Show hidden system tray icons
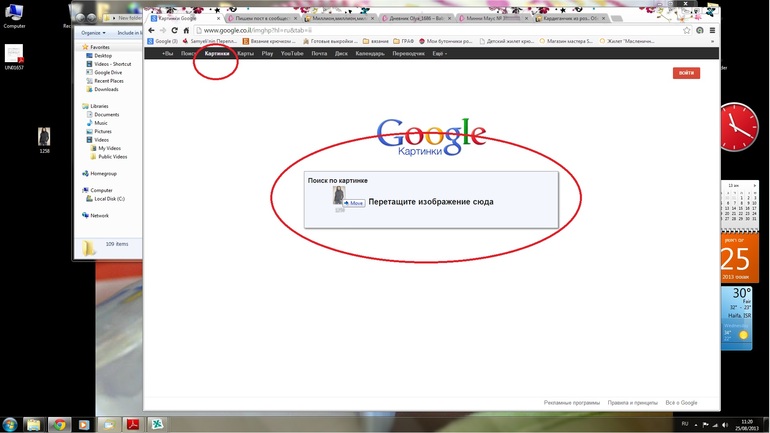 pos(697,424)
